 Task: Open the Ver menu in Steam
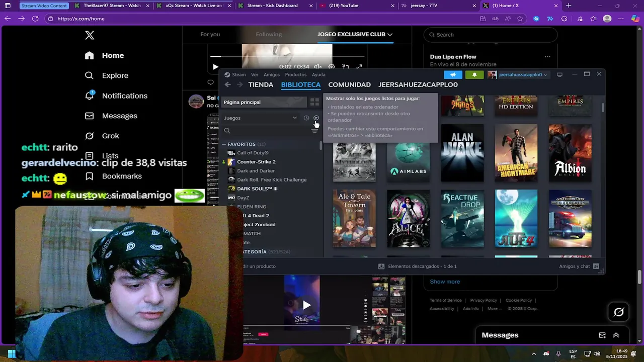click(x=255, y=74)
